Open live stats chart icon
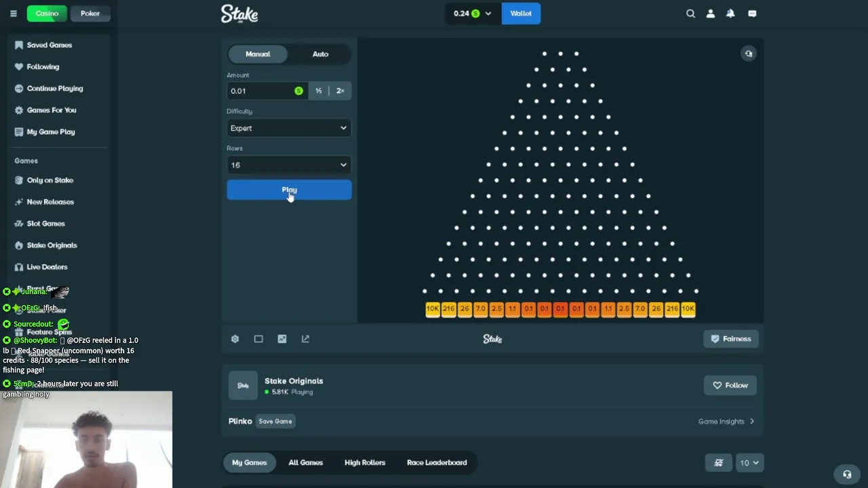 (x=282, y=339)
